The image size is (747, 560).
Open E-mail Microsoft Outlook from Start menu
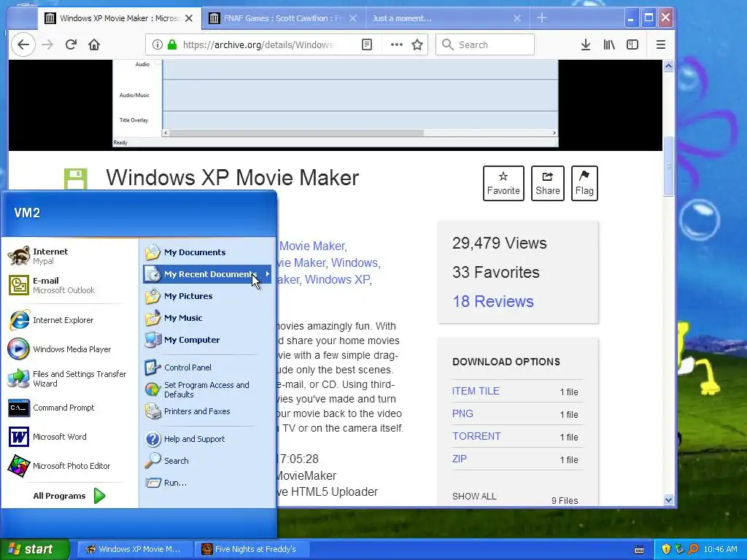[69, 285]
